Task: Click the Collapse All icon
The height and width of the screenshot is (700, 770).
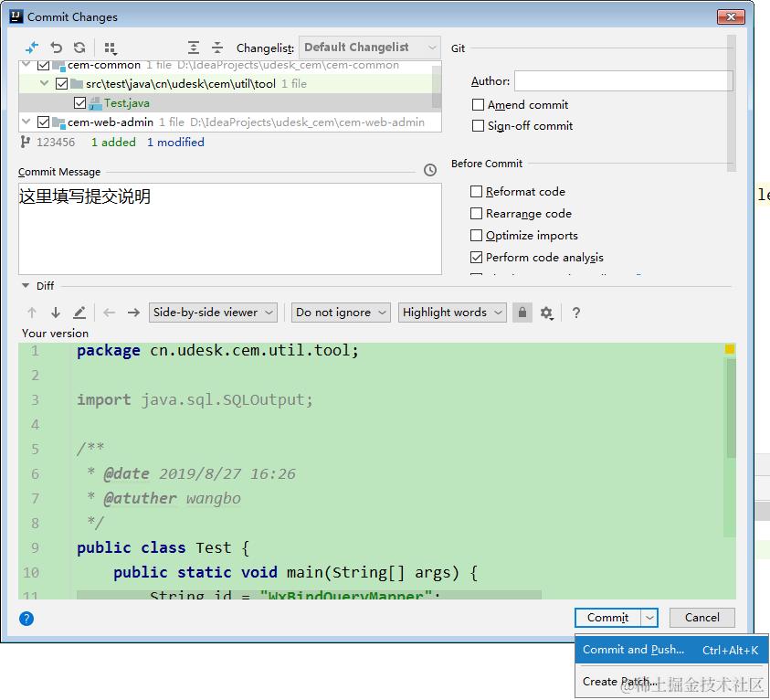Action: click(217, 48)
